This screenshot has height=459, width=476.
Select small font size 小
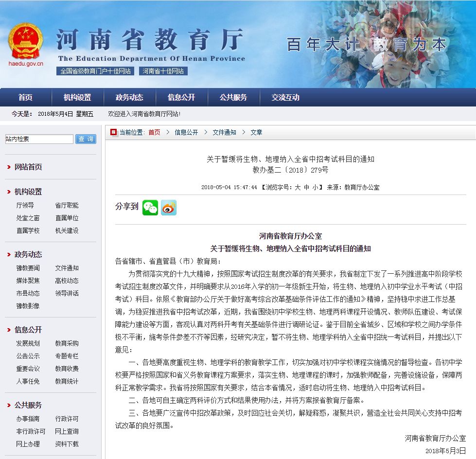click(x=315, y=187)
